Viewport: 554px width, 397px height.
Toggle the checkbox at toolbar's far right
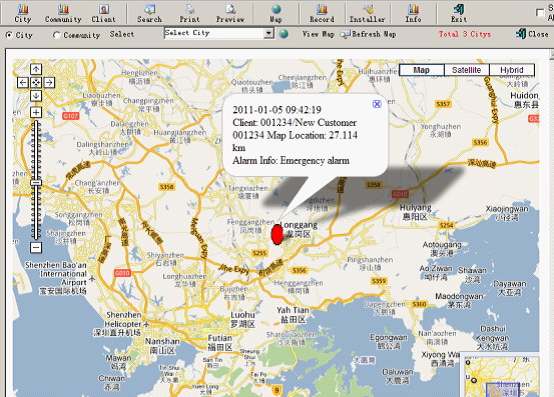540,13
